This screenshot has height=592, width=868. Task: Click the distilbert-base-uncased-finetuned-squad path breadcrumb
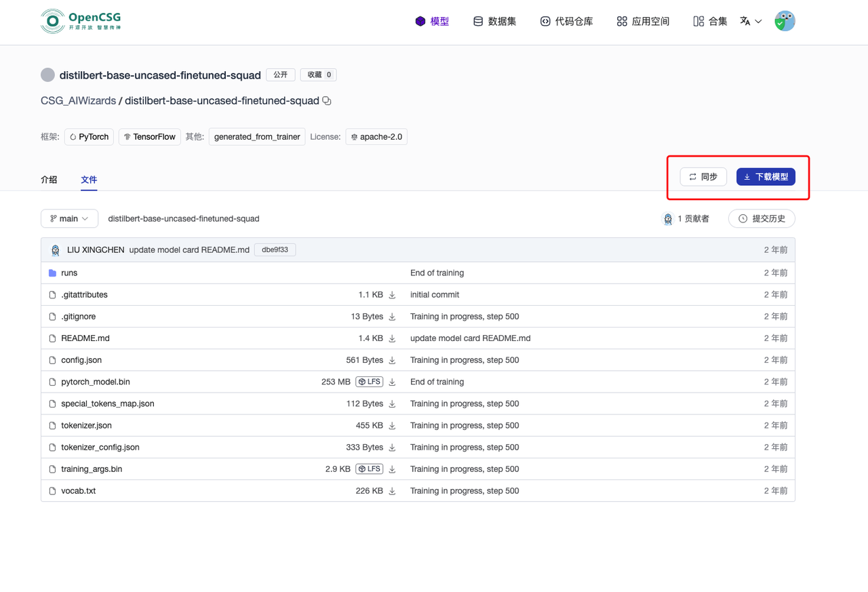tap(184, 218)
